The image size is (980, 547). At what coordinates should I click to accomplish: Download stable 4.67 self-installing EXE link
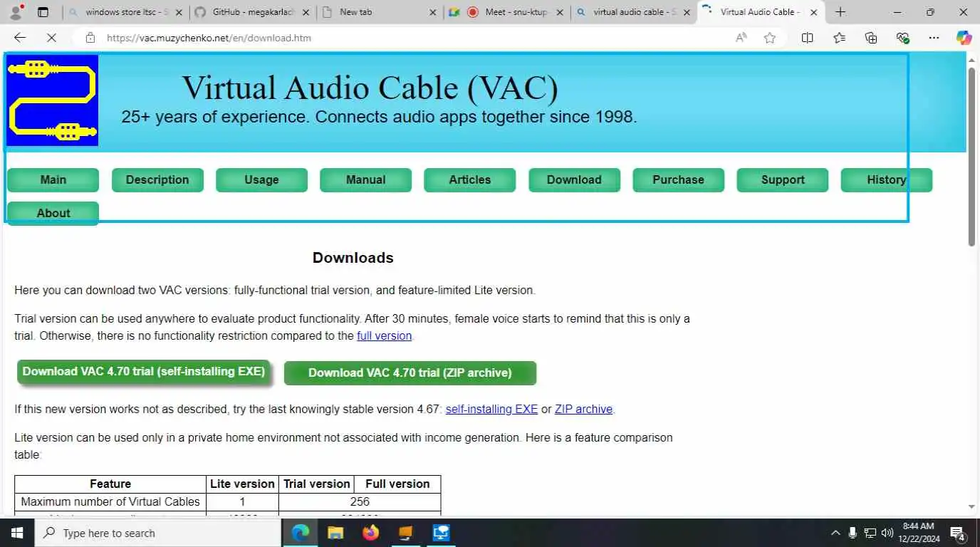(491, 409)
